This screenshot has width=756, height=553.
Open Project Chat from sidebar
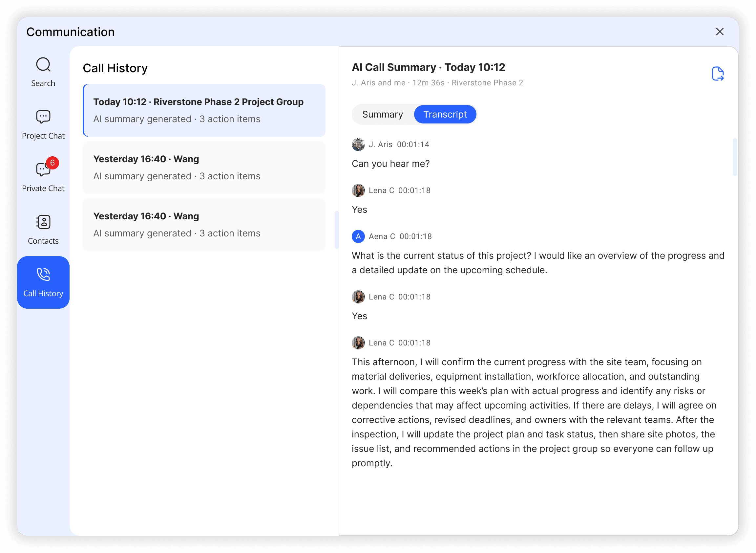coord(43,125)
